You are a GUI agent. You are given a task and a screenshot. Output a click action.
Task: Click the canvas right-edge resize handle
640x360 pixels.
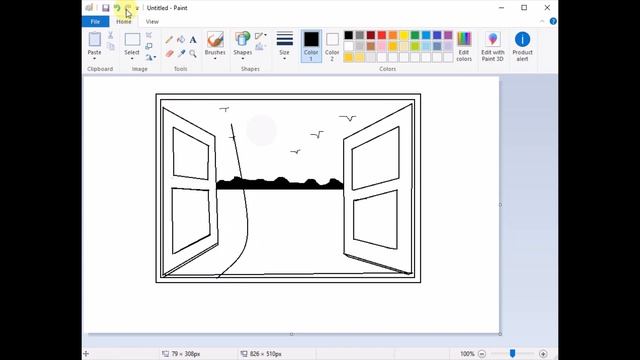(x=500, y=204)
